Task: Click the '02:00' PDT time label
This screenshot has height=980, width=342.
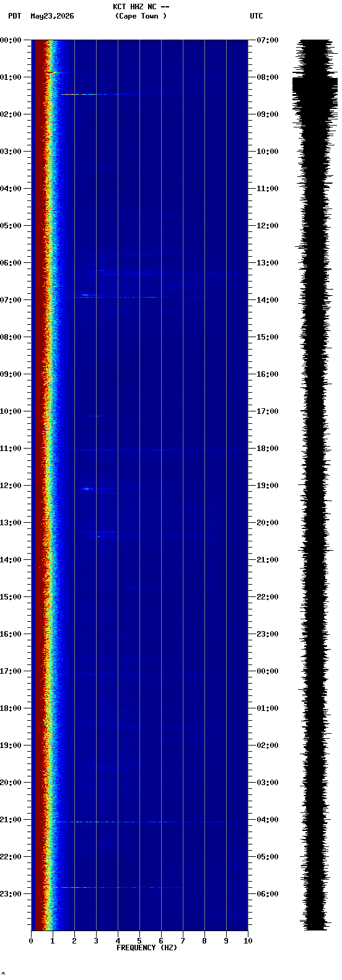Action: click(x=11, y=114)
